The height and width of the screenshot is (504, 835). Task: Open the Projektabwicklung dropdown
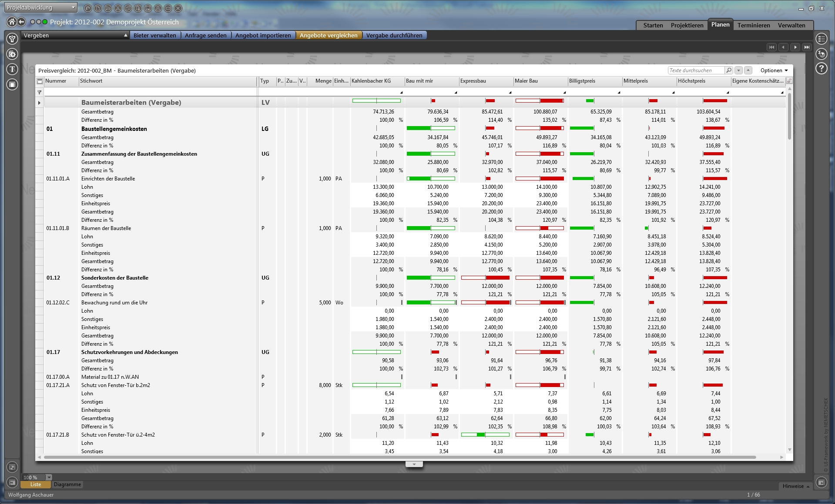click(x=41, y=7)
